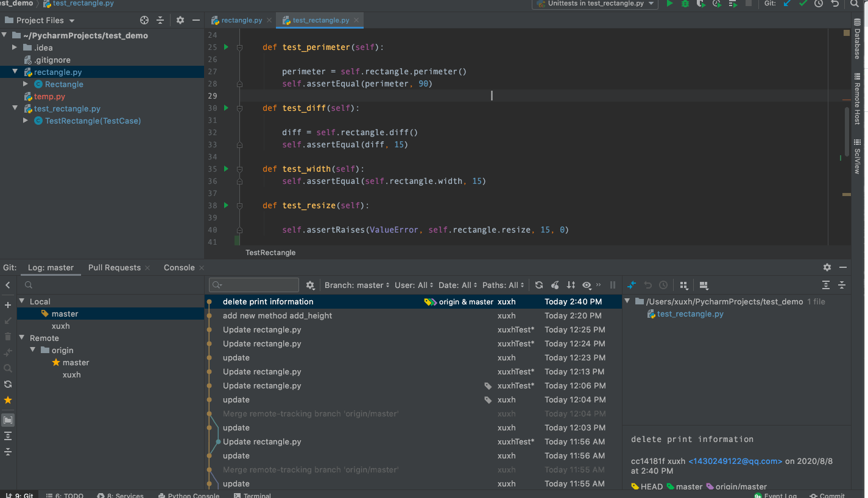This screenshot has height=498, width=868.
Task: Select test_rectangle.py editor tab
Action: pos(321,20)
